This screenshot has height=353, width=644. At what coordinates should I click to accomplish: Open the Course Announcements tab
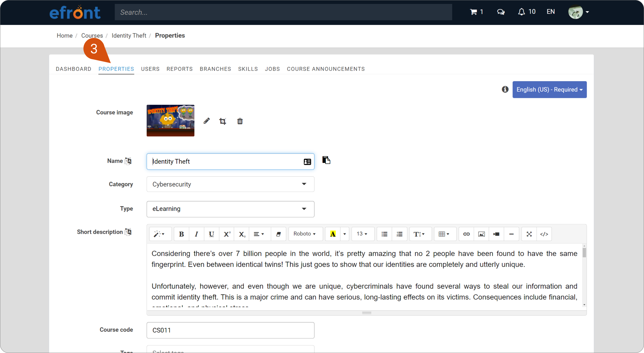pyautogui.click(x=326, y=69)
